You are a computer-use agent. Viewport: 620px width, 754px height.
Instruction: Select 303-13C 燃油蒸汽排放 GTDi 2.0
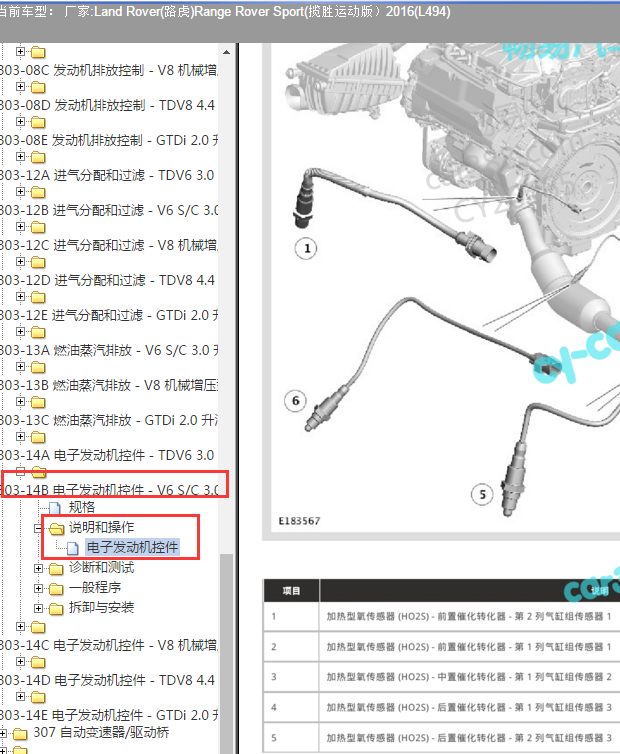[x=109, y=420]
